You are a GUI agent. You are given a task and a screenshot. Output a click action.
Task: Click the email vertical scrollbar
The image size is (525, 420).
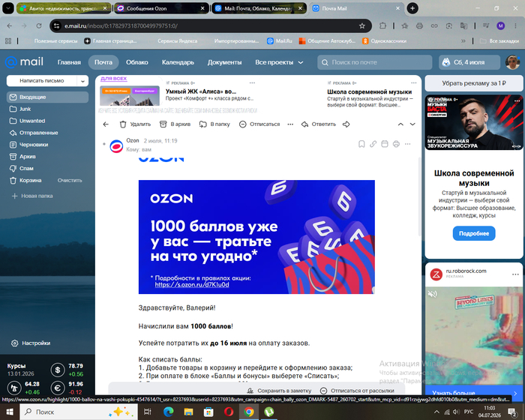point(419,196)
